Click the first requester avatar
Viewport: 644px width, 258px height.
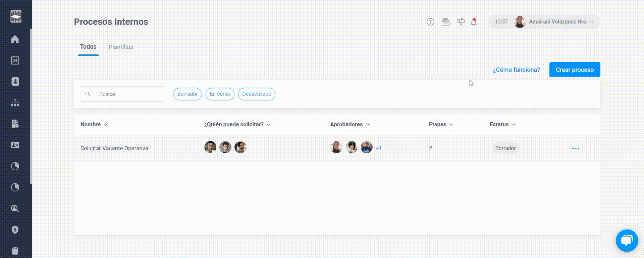(210, 147)
